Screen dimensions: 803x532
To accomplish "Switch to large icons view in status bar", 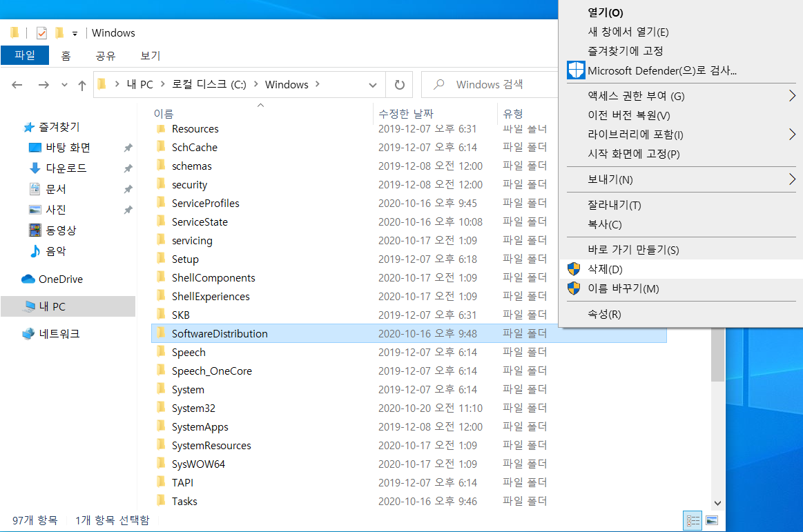I will coord(712,521).
